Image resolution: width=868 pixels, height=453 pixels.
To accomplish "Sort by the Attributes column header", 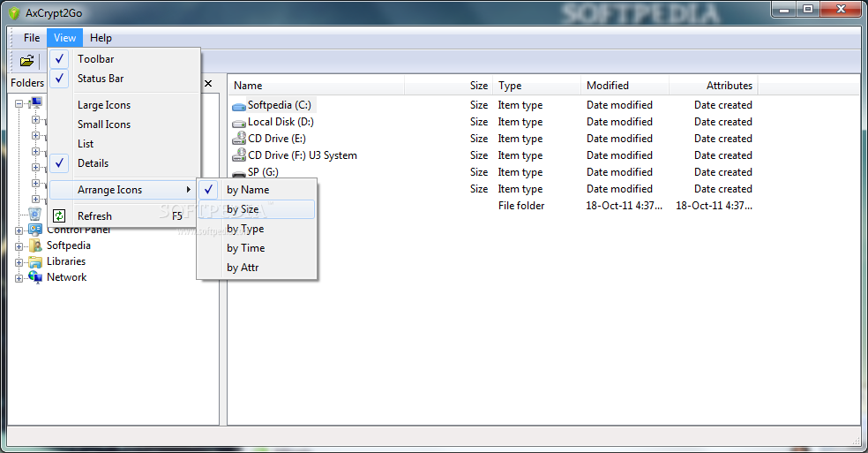I will [714, 86].
